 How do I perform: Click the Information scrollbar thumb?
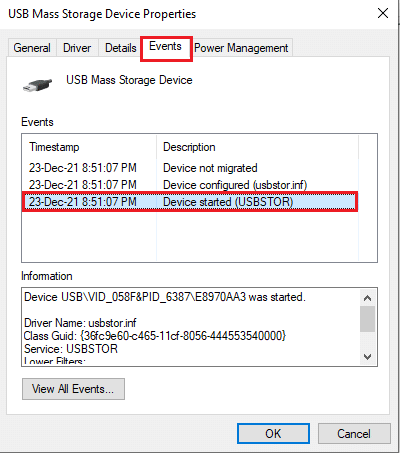[x=368, y=319]
